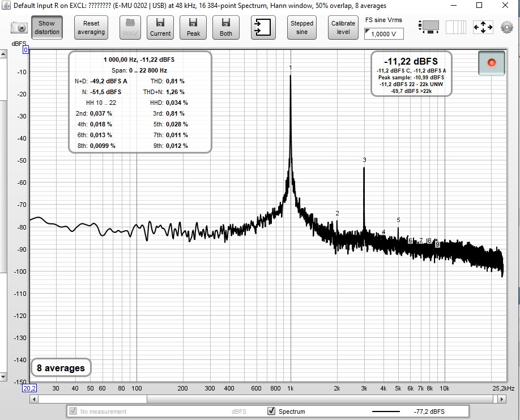
Task: Save Current spectrum trace
Action: tap(160, 28)
